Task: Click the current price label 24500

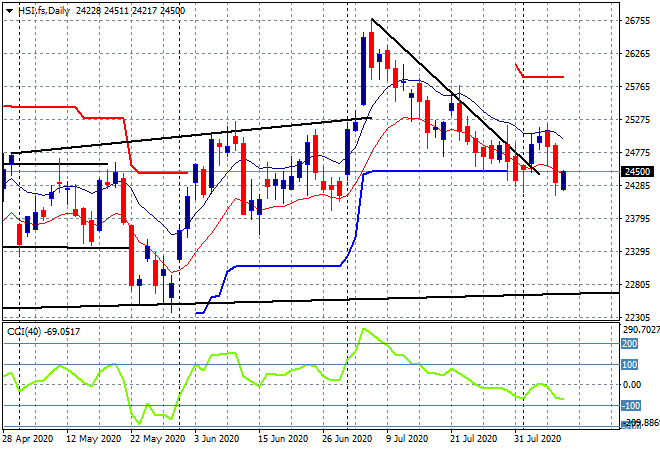Action: (x=637, y=172)
